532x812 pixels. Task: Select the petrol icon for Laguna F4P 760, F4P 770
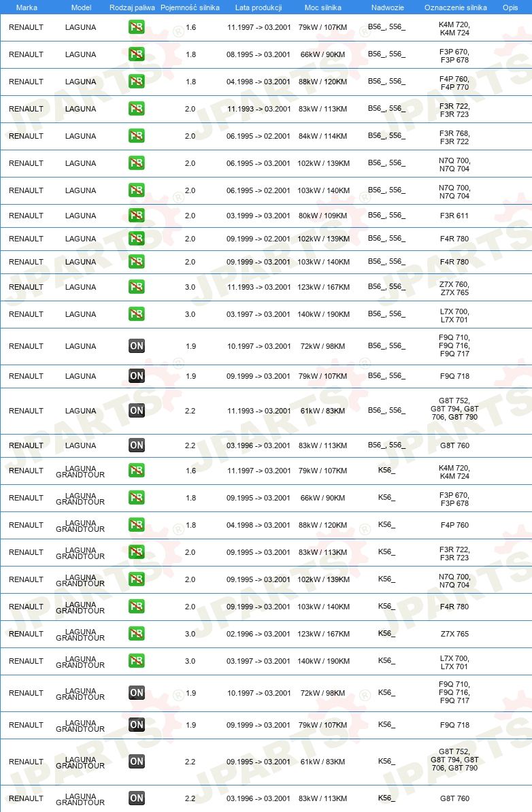coord(137,82)
